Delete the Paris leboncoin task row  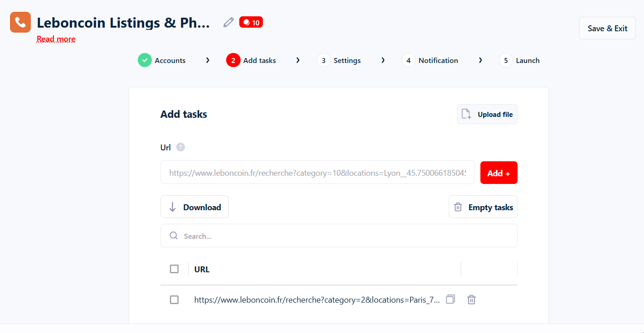pyautogui.click(x=471, y=299)
